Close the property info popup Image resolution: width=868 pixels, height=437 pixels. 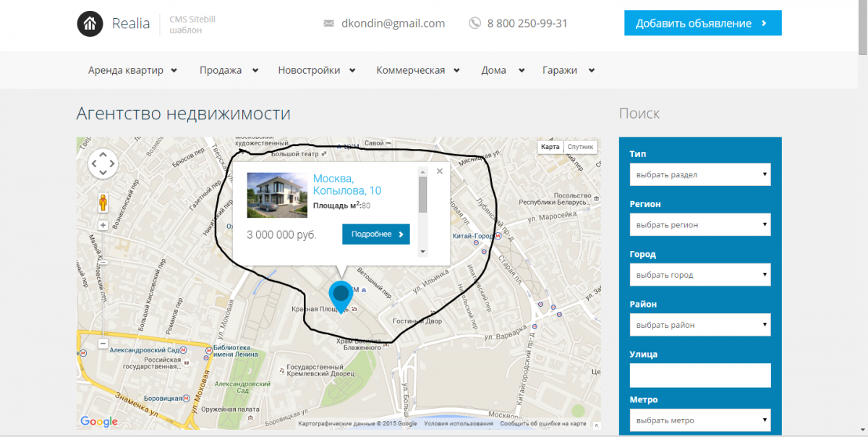pyautogui.click(x=439, y=171)
